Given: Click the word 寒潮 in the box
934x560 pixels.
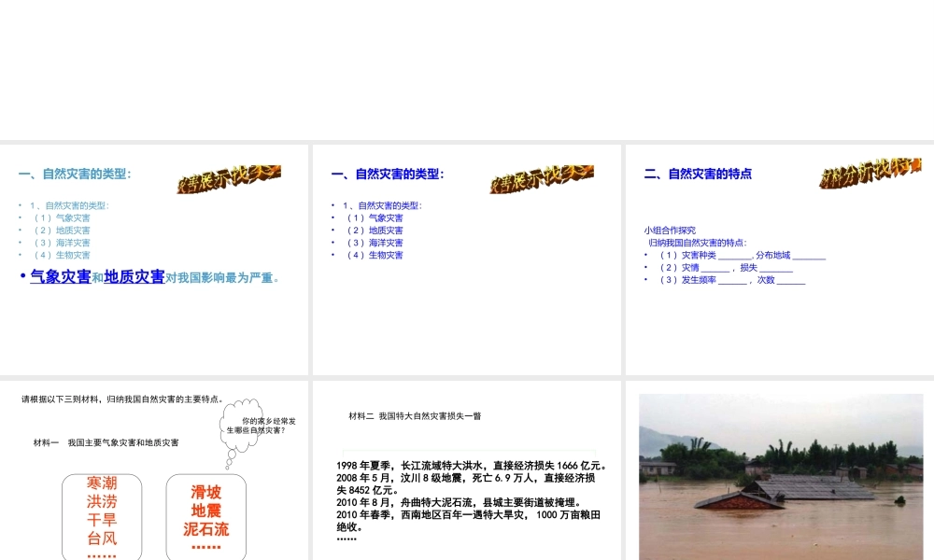Looking at the screenshot, I should [x=102, y=483].
